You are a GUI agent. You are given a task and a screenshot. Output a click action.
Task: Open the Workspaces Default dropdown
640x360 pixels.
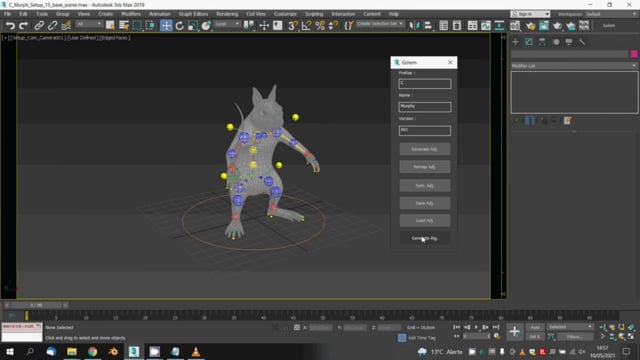(x=610, y=14)
